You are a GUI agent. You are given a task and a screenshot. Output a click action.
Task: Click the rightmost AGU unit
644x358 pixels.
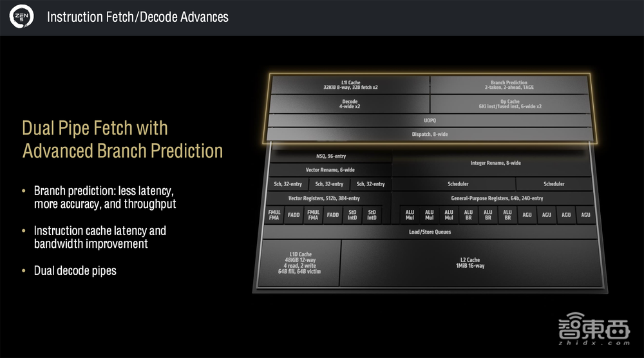tap(585, 215)
